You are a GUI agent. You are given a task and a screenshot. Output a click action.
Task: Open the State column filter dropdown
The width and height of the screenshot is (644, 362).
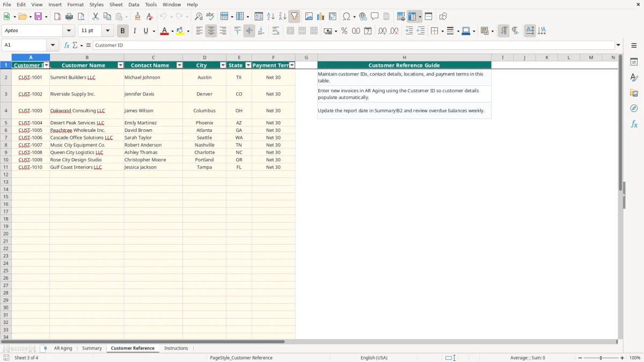pyautogui.click(x=248, y=65)
